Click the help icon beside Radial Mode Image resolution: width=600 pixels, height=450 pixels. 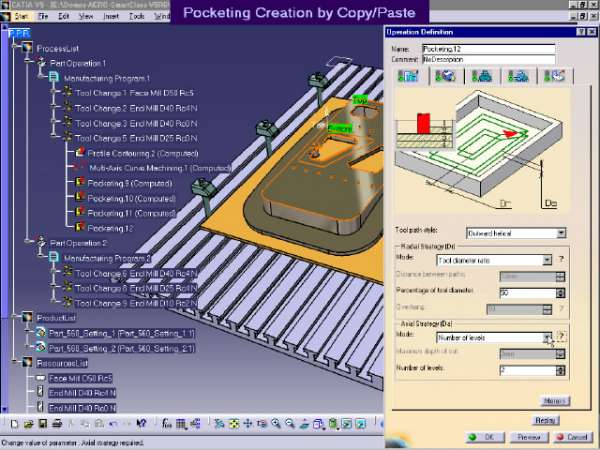pyautogui.click(x=561, y=259)
